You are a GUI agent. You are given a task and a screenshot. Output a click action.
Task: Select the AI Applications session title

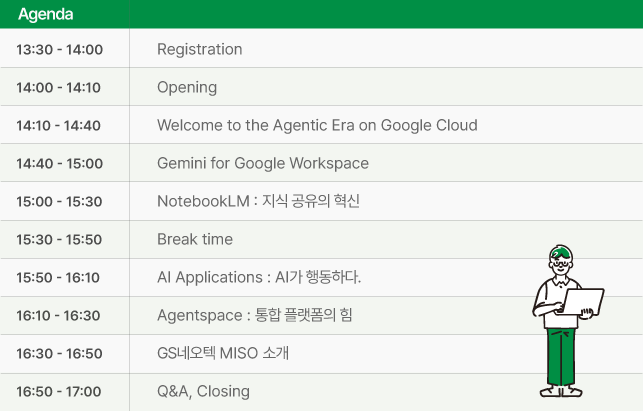point(259,277)
